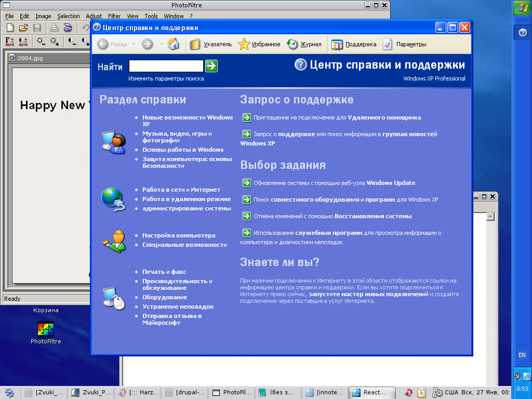532x399 pixels.
Task: Click the Save floppy icon in PhotoFiltre
Action: pos(37,28)
